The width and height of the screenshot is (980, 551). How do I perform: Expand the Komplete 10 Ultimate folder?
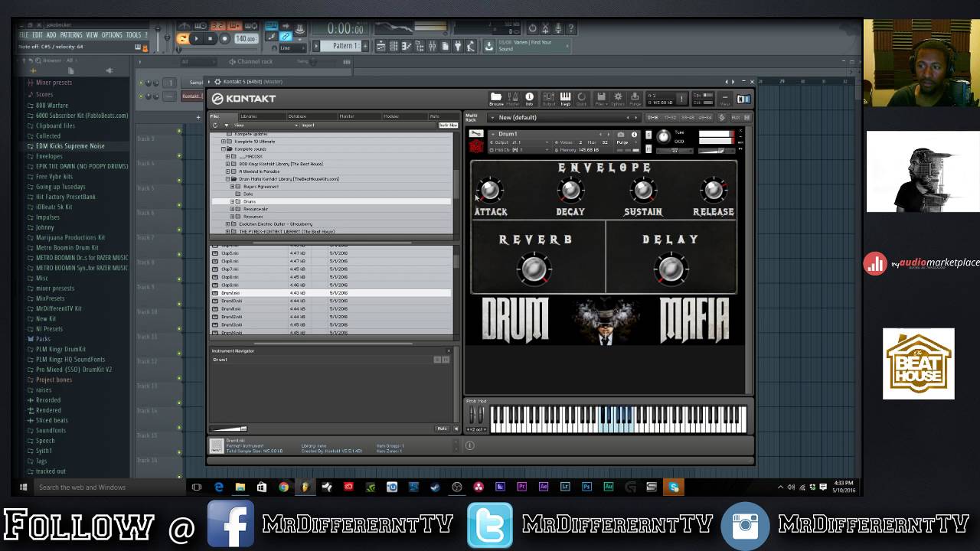[x=224, y=142]
